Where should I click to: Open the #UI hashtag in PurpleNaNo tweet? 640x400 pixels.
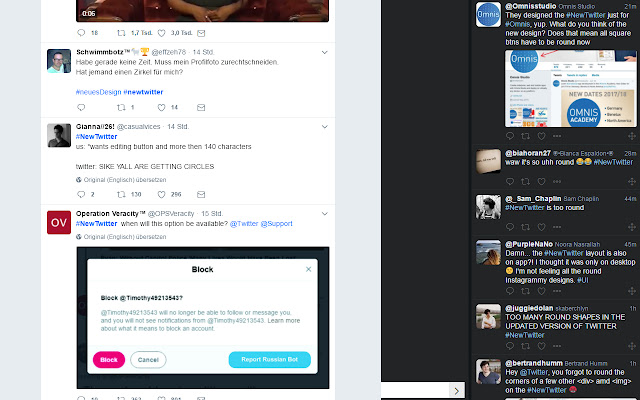click(582, 280)
